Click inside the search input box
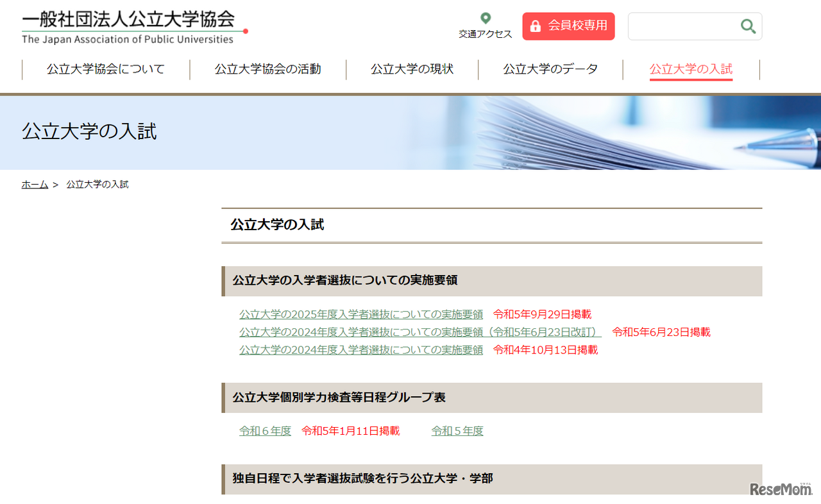The height and width of the screenshot is (504, 821). click(680, 26)
